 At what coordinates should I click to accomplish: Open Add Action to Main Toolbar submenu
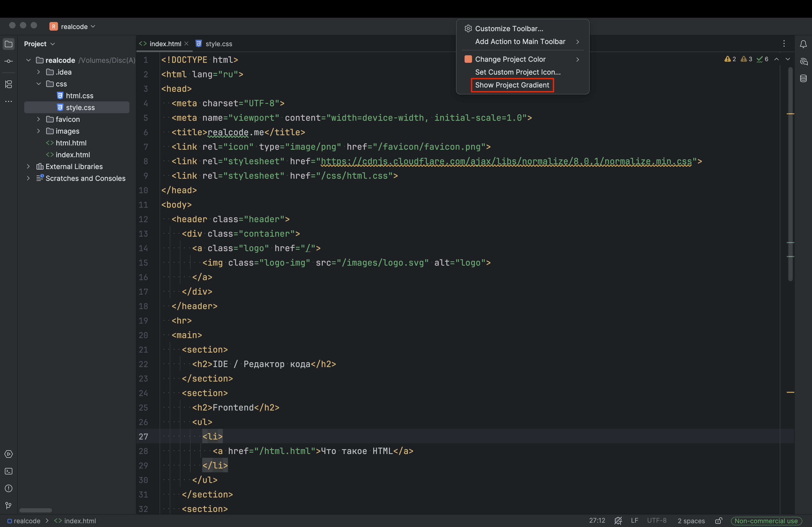pos(520,42)
